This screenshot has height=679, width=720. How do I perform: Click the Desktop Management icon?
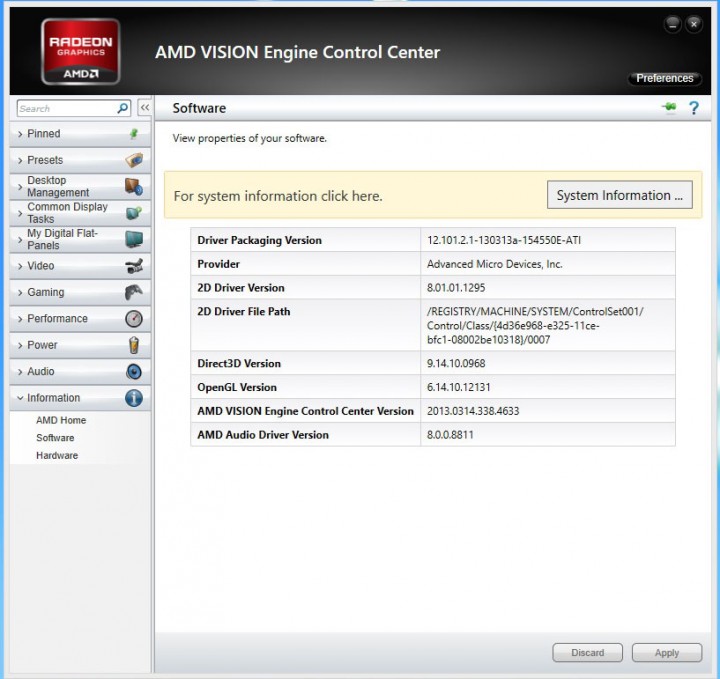(x=134, y=186)
